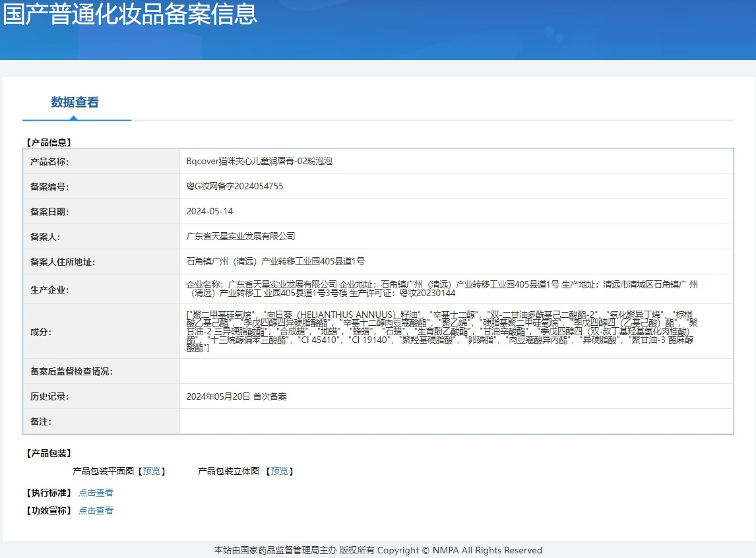Click the 【产品信息】 section heading
Screen dimensions: 756x558
click(x=49, y=142)
